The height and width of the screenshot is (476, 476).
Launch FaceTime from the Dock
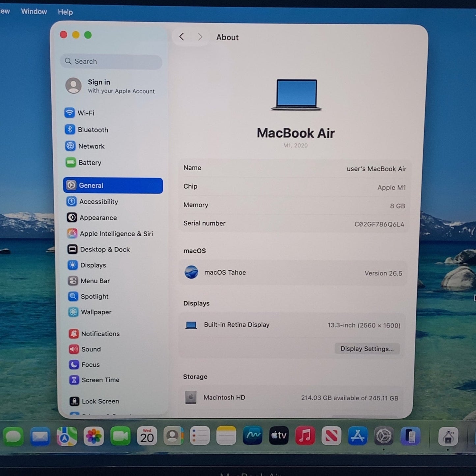pos(120,436)
